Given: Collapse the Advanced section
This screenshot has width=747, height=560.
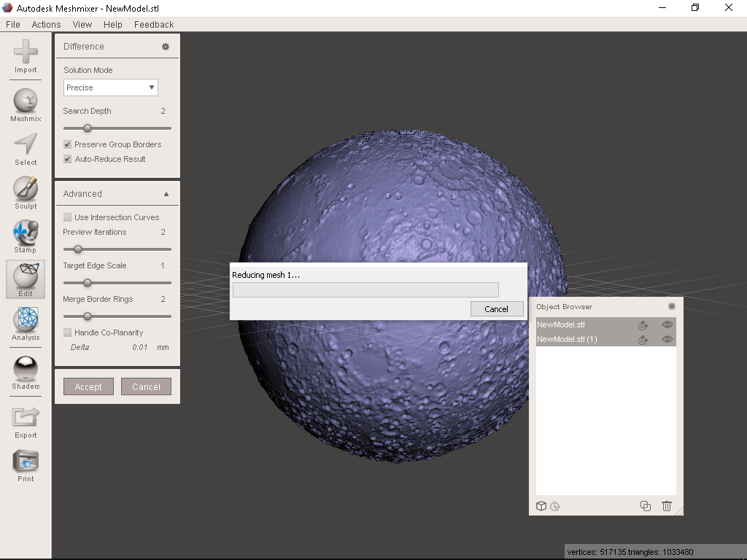Looking at the screenshot, I should tap(166, 194).
